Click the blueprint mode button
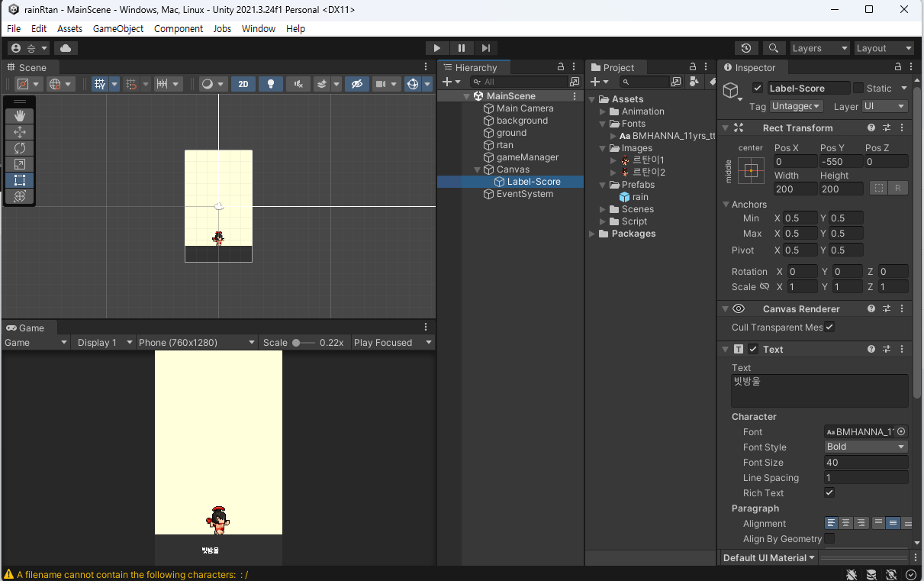This screenshot has width=924, height=581. [879, 188]
